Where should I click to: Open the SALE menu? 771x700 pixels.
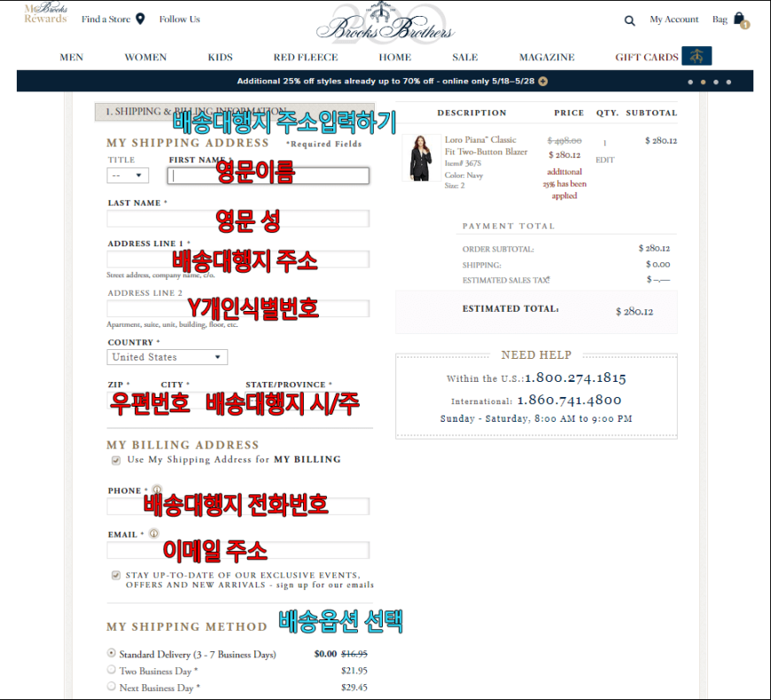click(465, 58)
